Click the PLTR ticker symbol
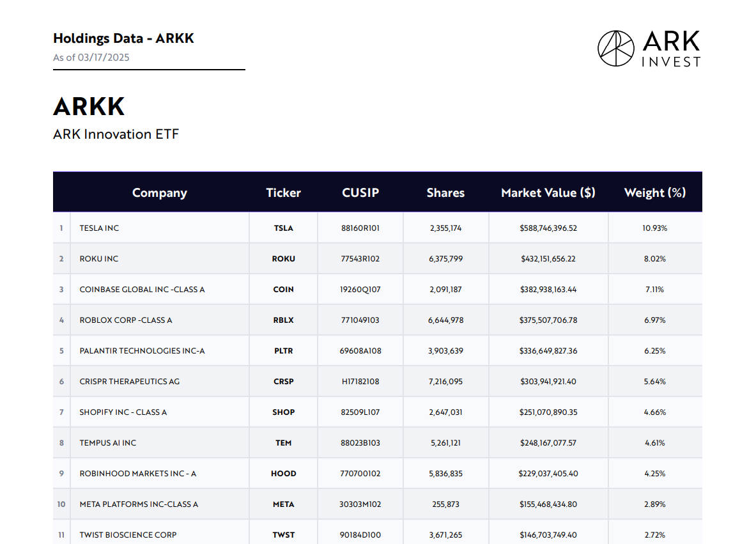Screen dimensions: 756x544 coord(283,350)
